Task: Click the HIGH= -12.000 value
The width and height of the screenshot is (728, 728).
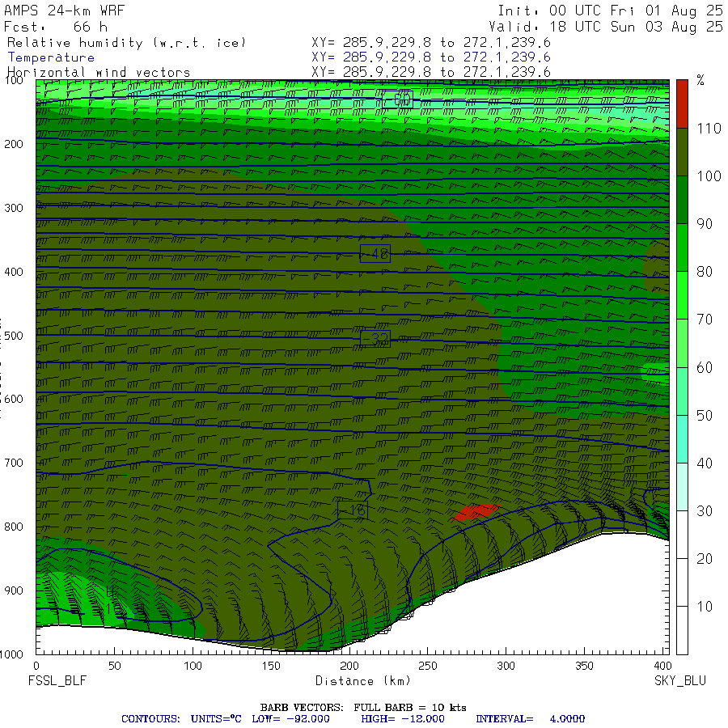Action: (x=403, y=719)
